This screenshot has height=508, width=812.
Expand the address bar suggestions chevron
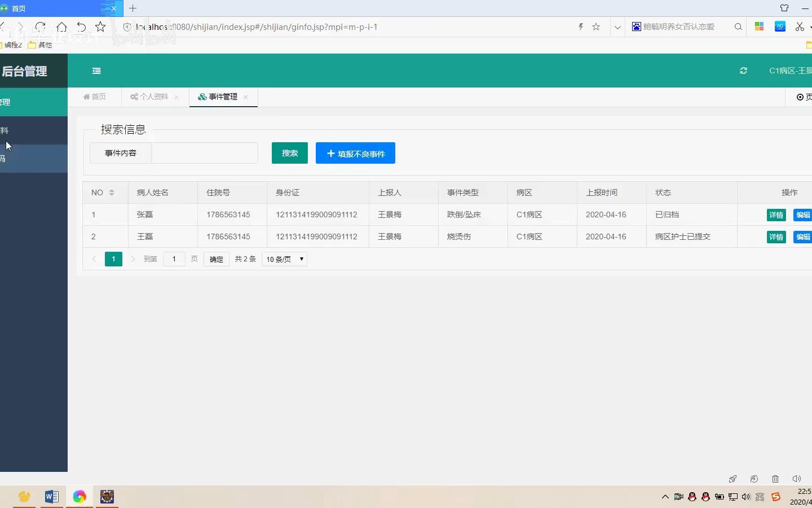617,27
